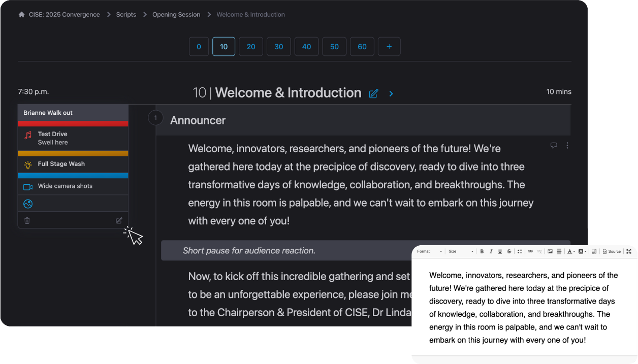Insert a bulleted list in the editor

click(x=520, y=251)
